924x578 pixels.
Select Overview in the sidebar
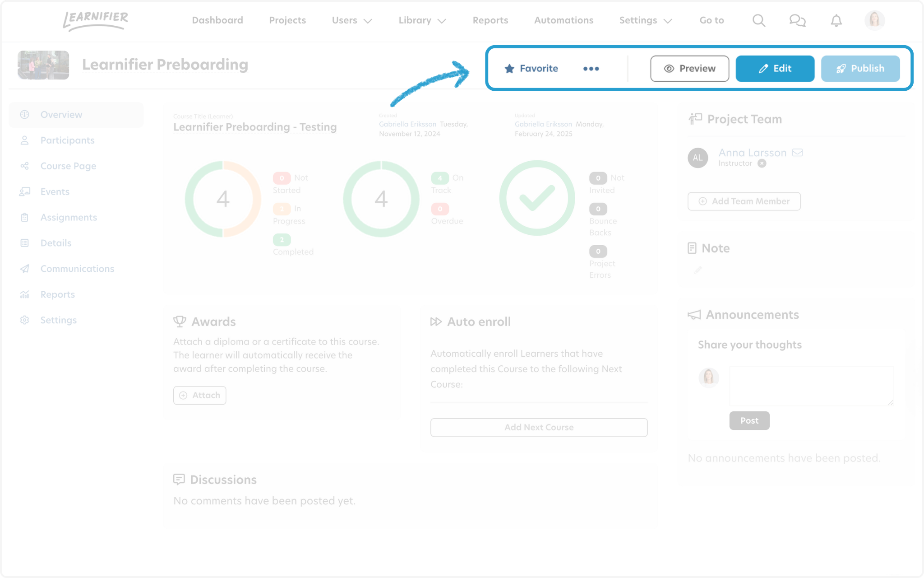click(x=76, y=115)
